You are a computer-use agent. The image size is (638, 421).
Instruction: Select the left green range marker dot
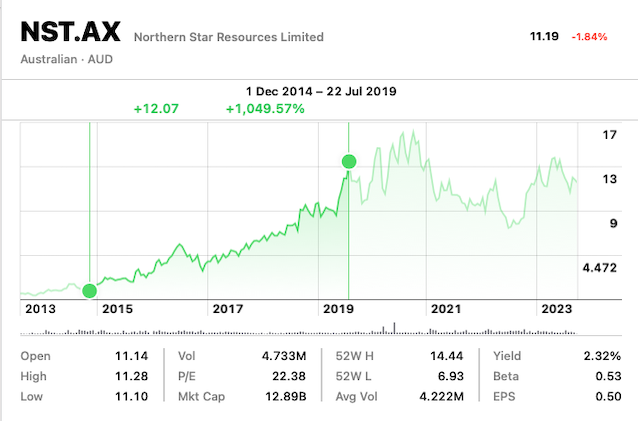click(x=90, y=291)
